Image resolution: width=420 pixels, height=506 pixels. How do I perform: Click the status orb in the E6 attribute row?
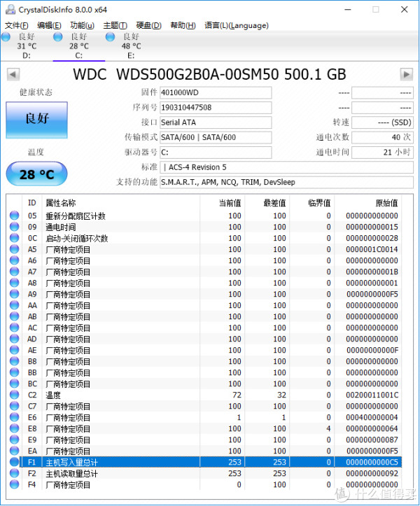(14, 417)
